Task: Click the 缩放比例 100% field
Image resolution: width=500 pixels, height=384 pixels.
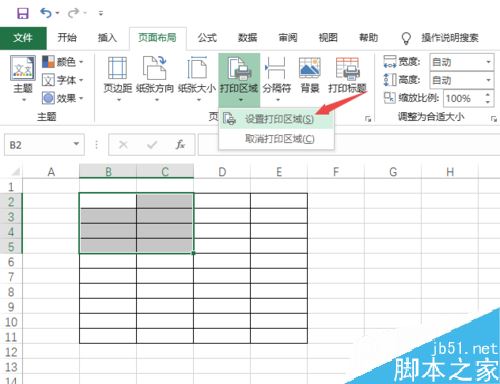Action: point(463,98)
